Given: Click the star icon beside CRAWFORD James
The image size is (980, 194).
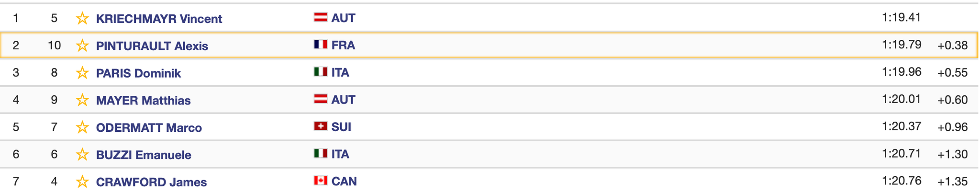Looking at the screenshot, I should click(82, 182).
